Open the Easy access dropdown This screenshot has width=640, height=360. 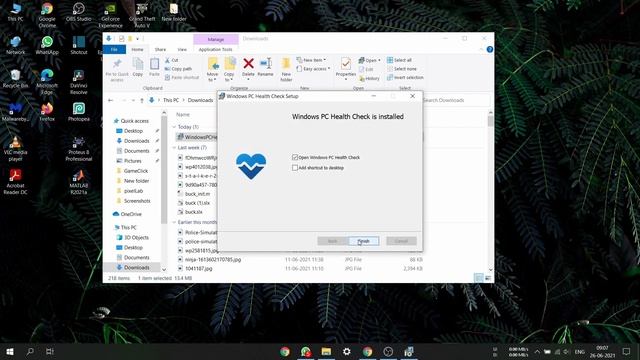[x=313, y=69]
